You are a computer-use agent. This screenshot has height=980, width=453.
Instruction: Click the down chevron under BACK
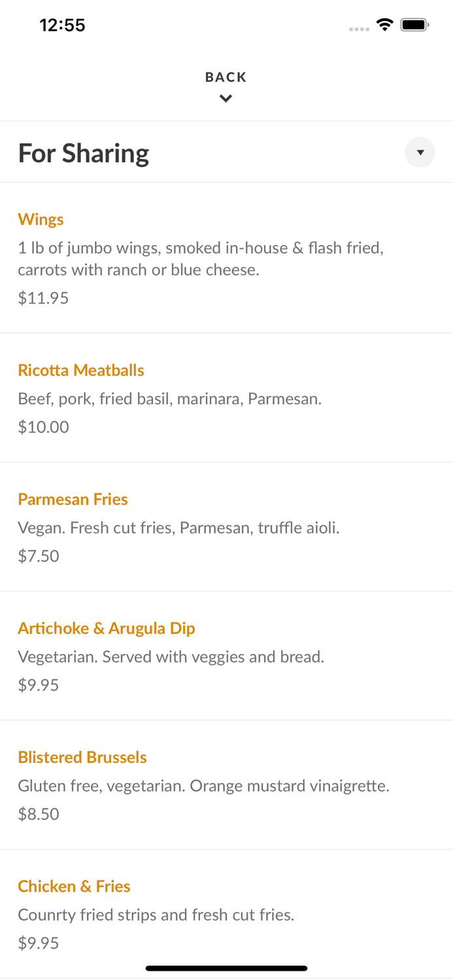coord(226,99)
